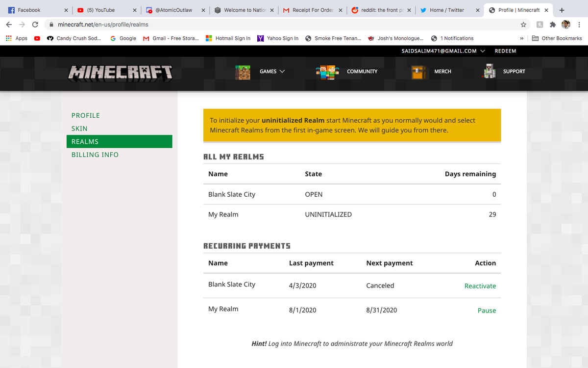This screenshot has height=368, width=588.
Task: Click the UNINITIALIZED state cell
Action: (328, 214)
